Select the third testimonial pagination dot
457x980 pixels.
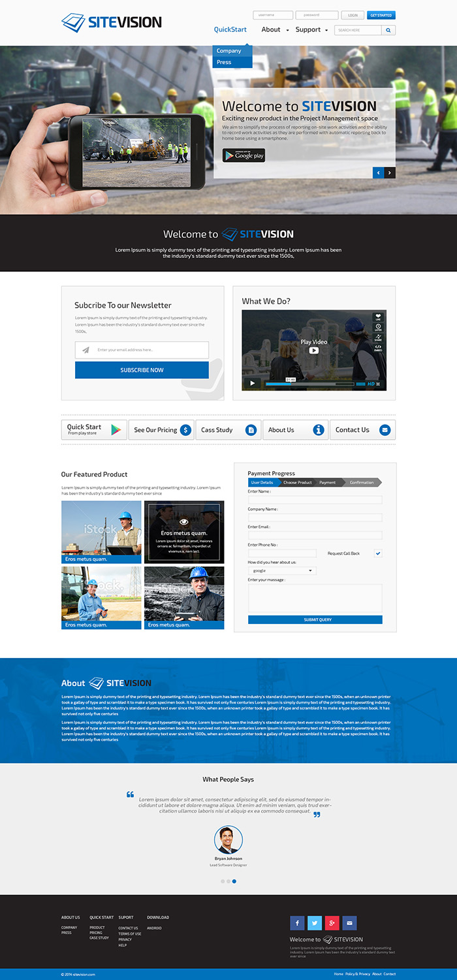[234, 881]
